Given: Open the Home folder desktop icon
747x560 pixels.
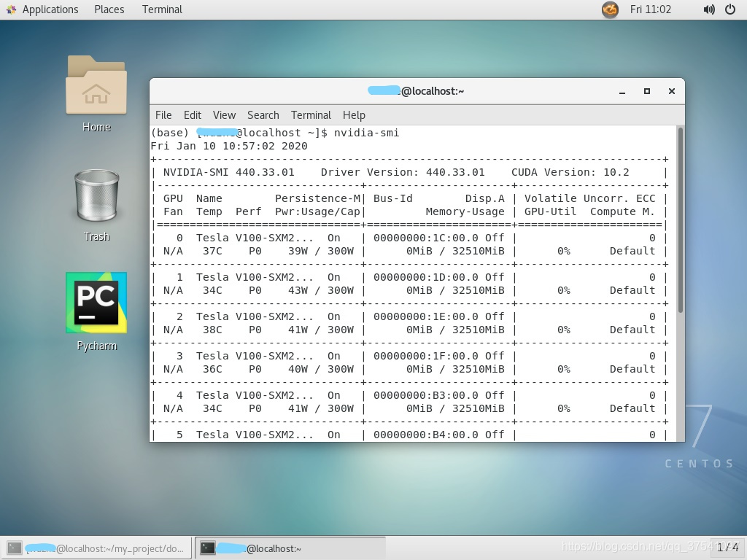Looking at the screenshot, I should click(96, 86).
